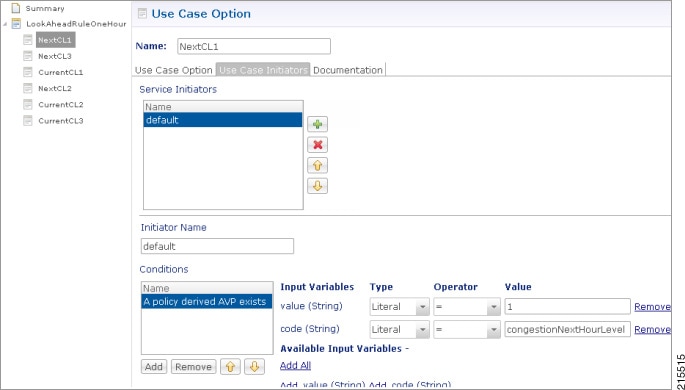Move condition up with arrow button
Image resolution: width=685 pixels, height=390 pixels.
230,367
